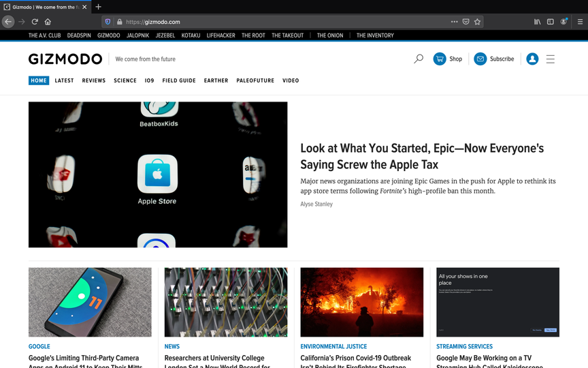Click the Gizmodo search magnifier icon
This screenshot has height=368, width=588.
coord(419,59)
